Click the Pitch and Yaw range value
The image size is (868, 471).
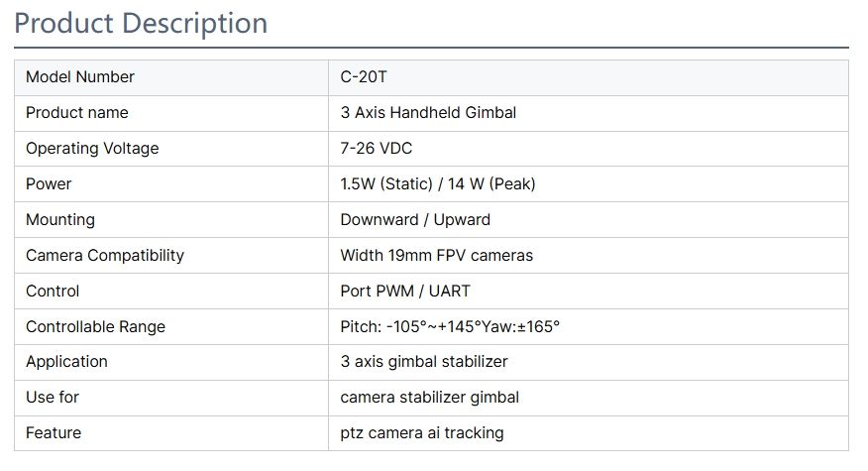tap(450, 327)
